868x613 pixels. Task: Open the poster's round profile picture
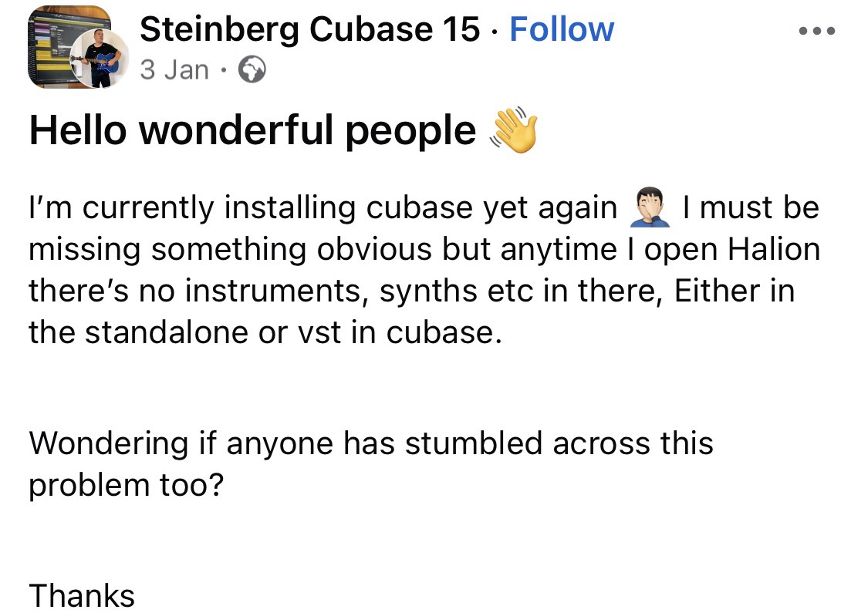point(100,60)
